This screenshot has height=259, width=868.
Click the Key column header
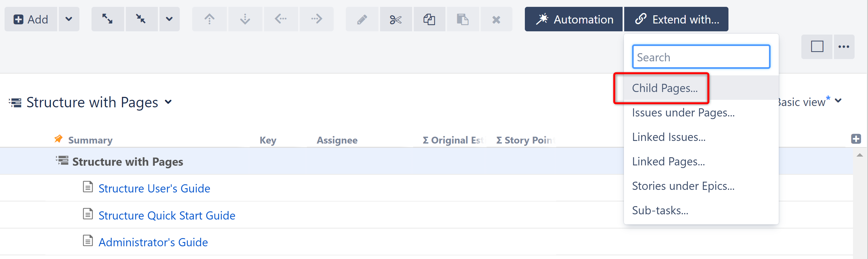pos(268,140)
